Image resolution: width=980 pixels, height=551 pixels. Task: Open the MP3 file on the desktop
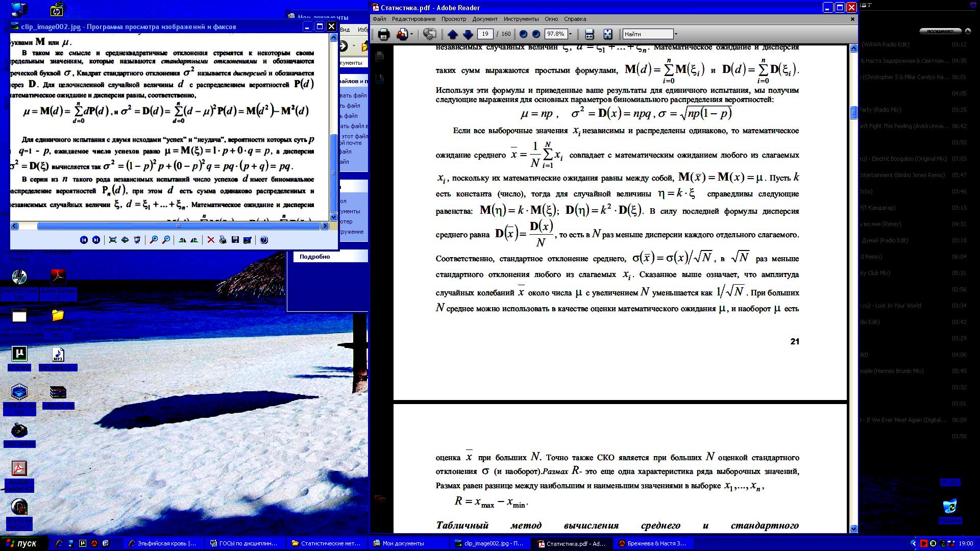click(x=58, y=359)
